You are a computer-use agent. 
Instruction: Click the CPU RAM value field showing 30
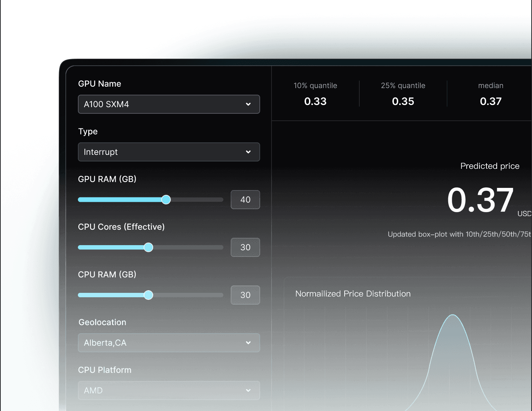pyautogui.click(x=245, y=295)
